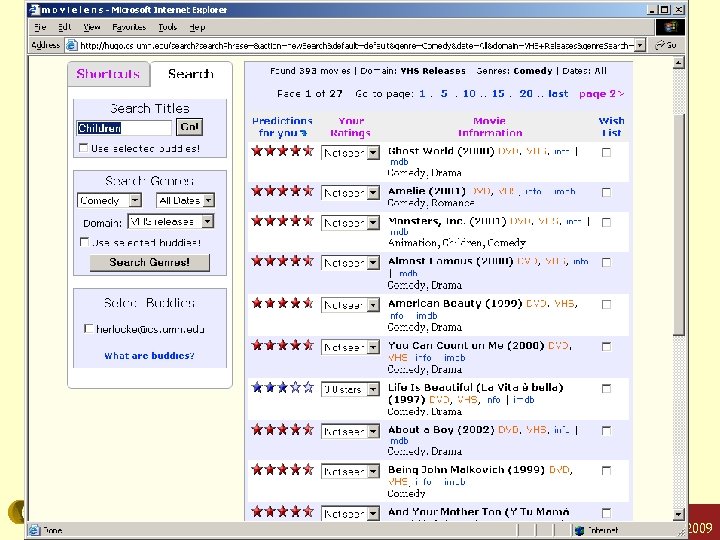Click the predicted star rating for Ghost World
Screen dimensions: 720x540
282,151
